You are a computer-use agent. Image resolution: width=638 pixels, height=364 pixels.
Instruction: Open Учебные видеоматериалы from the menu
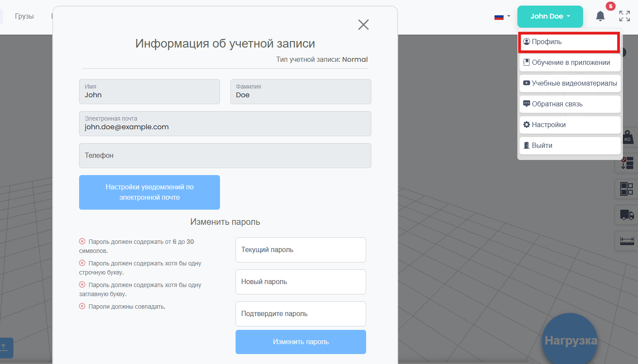(570, 83)
